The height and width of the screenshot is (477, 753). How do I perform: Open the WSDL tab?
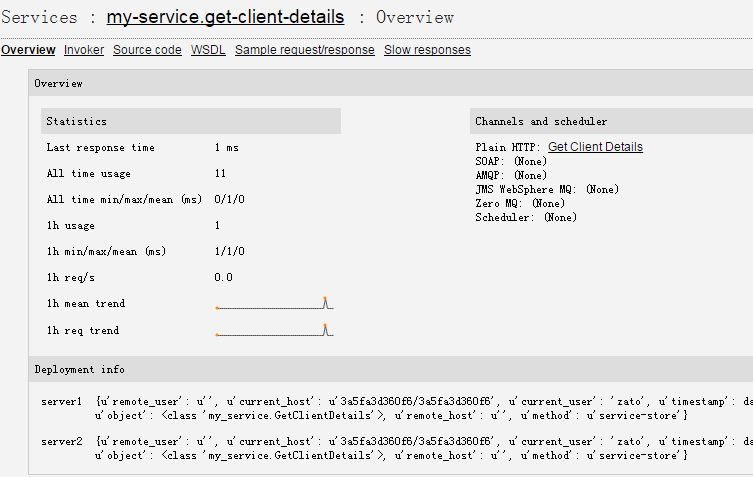[208, 50]
